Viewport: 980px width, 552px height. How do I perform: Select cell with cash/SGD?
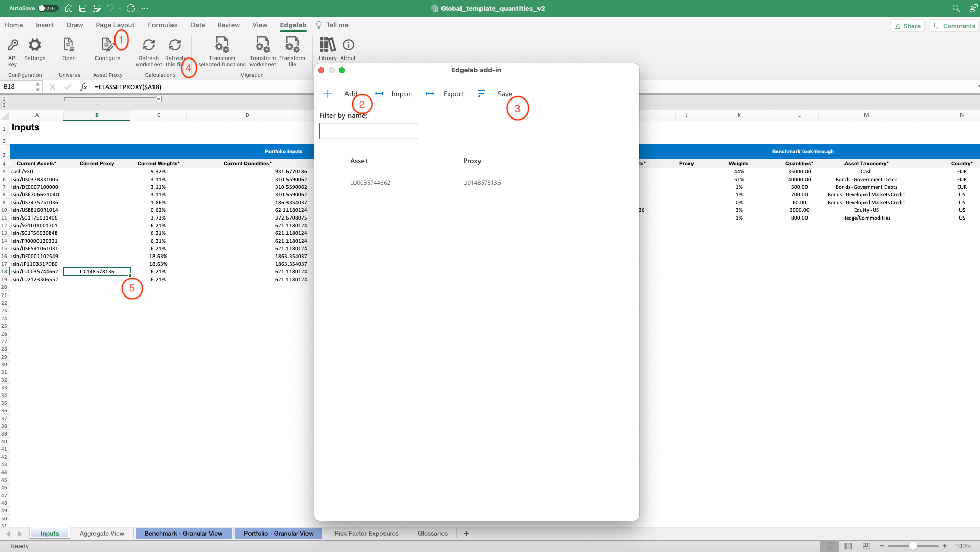36,172
